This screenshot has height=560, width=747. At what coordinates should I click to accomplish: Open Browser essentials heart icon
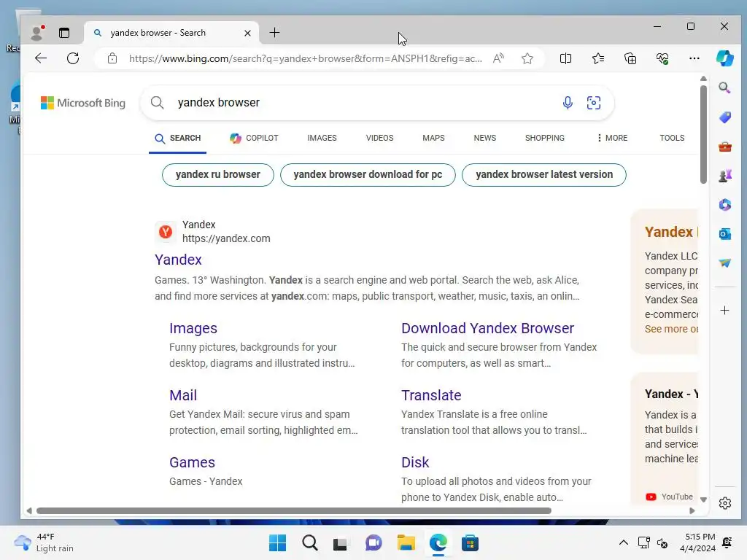(662, 58)
